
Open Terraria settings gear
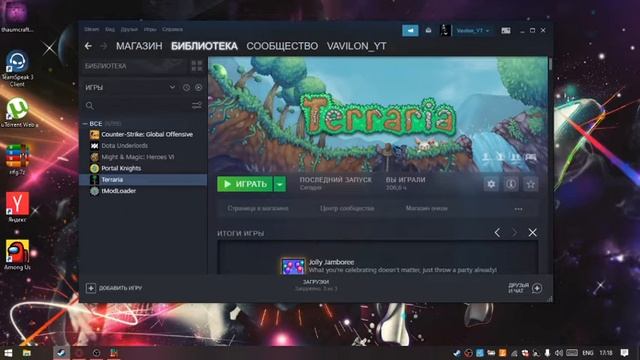(491, 184)
